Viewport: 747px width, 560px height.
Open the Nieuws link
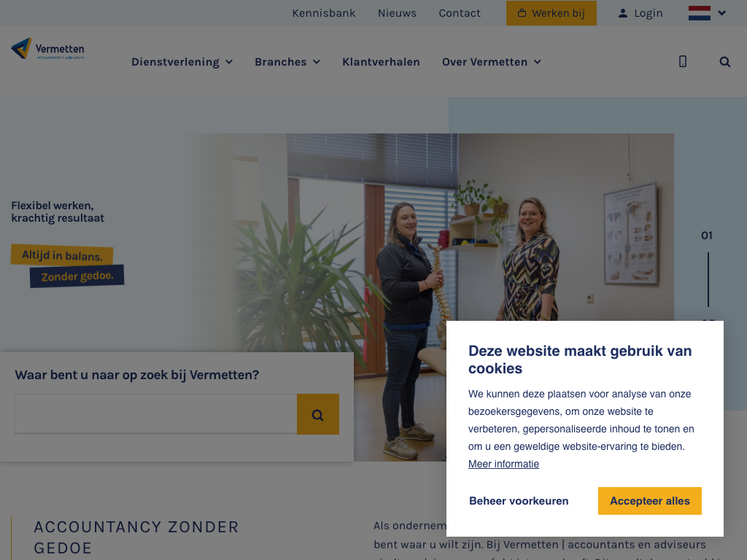click(398, 13)
